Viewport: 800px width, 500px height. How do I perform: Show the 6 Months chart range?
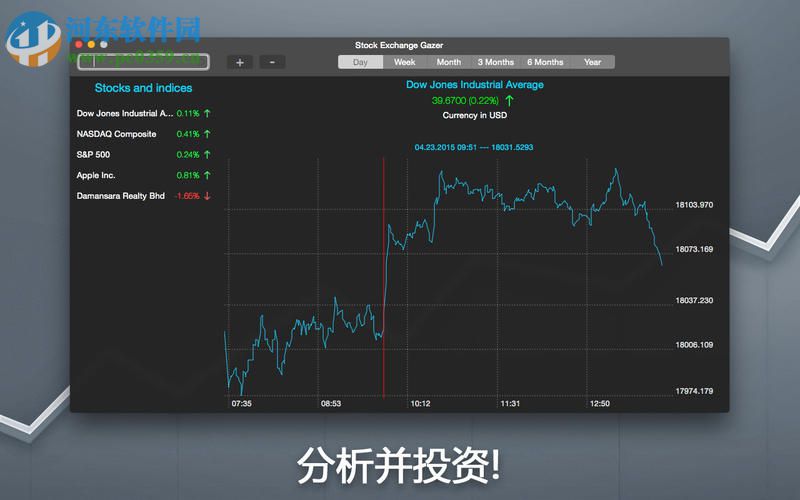[x=545, y=62]
